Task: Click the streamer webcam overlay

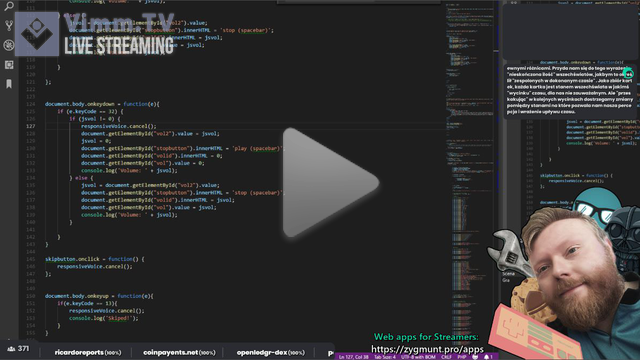Action: [x=571, y=282]
